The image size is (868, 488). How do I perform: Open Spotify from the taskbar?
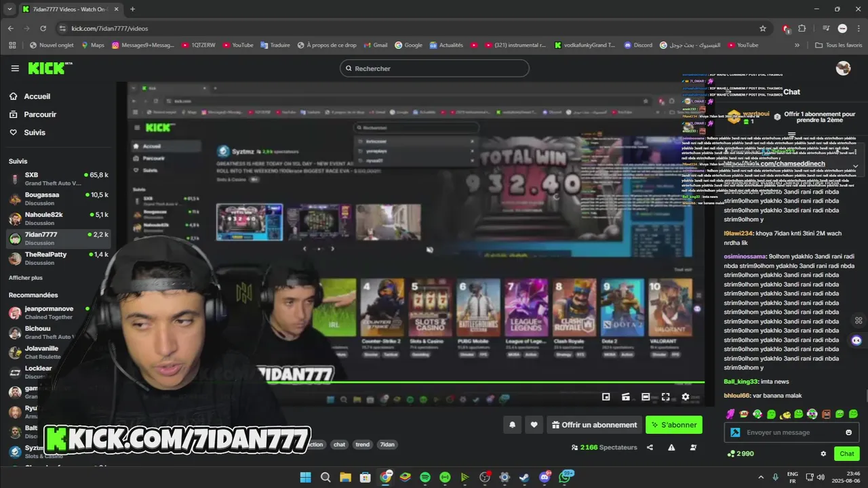[x=425, y=477]
